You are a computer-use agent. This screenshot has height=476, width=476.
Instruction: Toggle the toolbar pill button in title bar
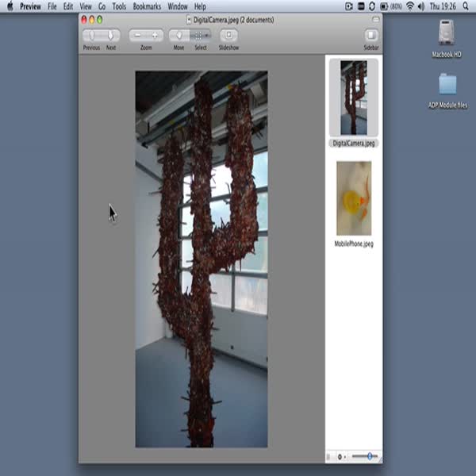click(x=376, y=19)
